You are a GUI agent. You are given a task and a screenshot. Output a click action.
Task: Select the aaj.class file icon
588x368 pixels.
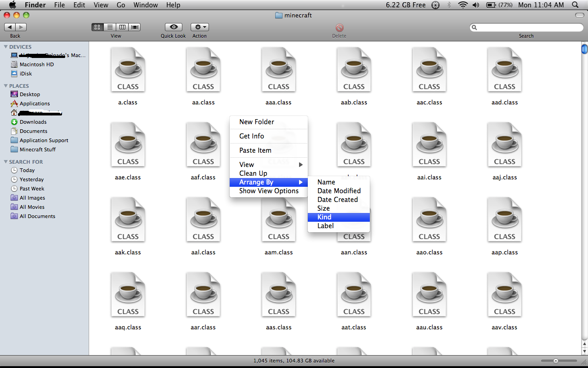point(505,144)
